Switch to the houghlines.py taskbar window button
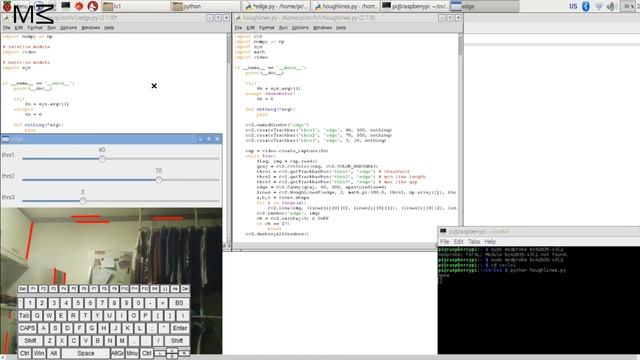This screenshot has width=640, height=360. point(346,6)
